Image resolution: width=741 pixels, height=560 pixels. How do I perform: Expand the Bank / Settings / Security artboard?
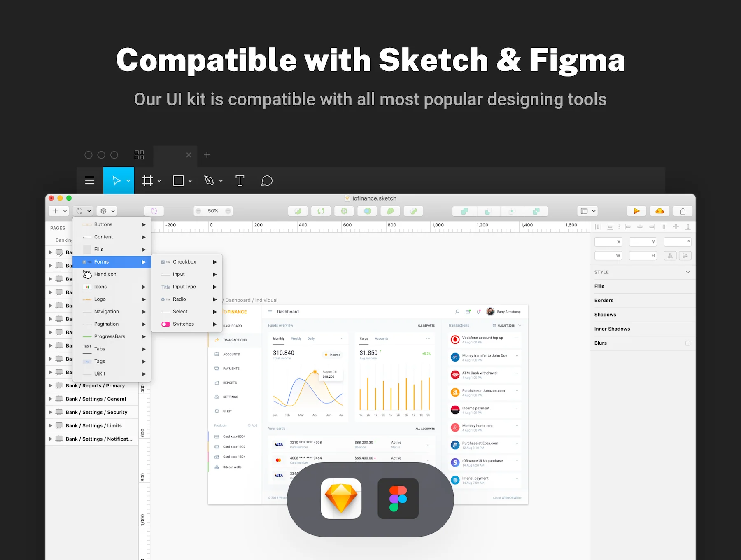coord(51,412)
